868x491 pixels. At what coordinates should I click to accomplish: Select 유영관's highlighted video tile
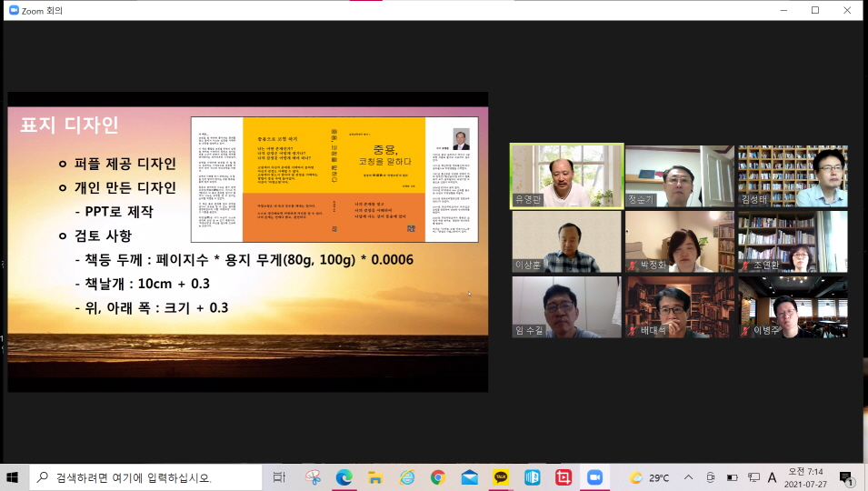pos(566,176)
